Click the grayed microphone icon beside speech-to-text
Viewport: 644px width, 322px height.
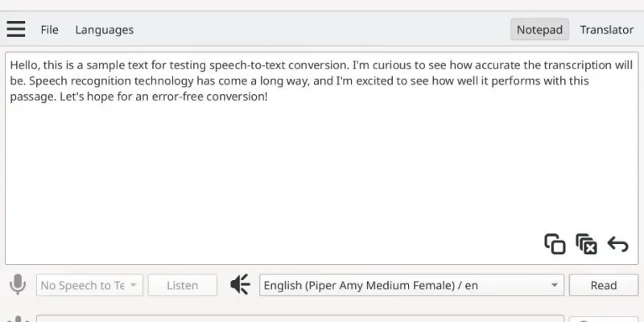tap(18, 285)
